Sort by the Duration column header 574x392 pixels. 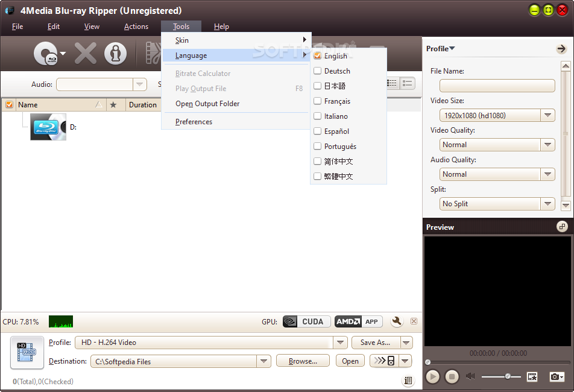point(143,105)
